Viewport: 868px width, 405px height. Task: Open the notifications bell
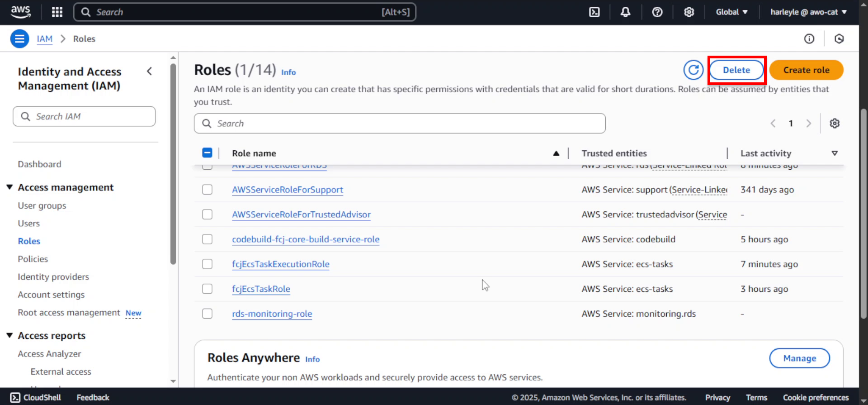click(x=625, y=12)
